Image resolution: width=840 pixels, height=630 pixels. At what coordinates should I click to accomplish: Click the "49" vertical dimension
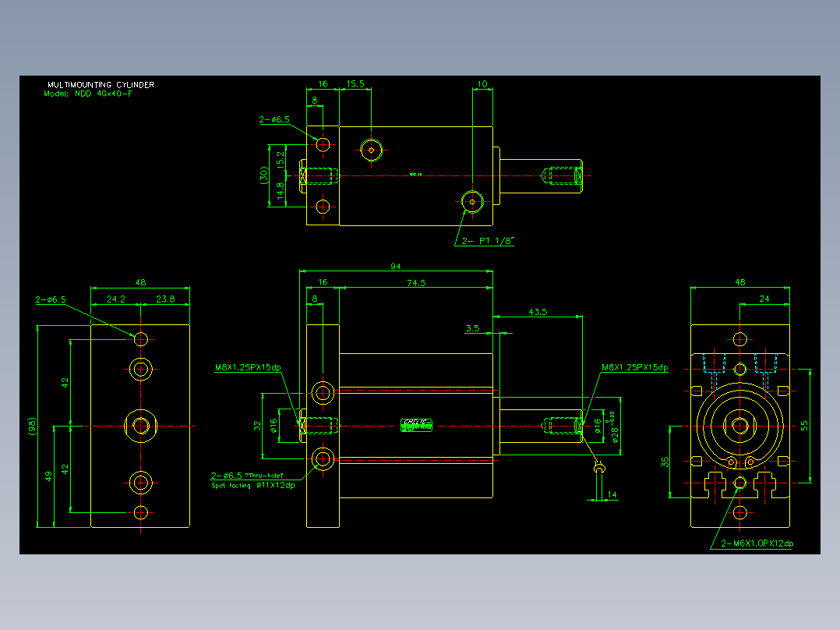point(49,476)
